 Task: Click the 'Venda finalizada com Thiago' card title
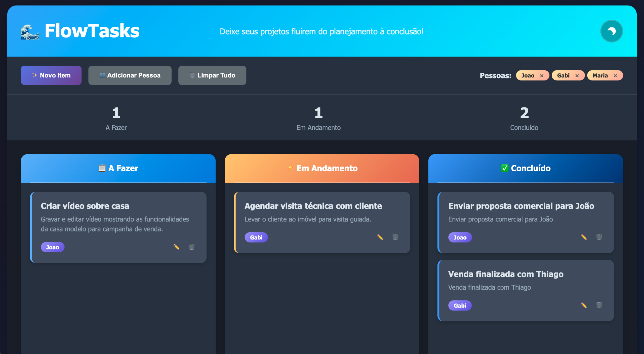[x=506, y=274]
